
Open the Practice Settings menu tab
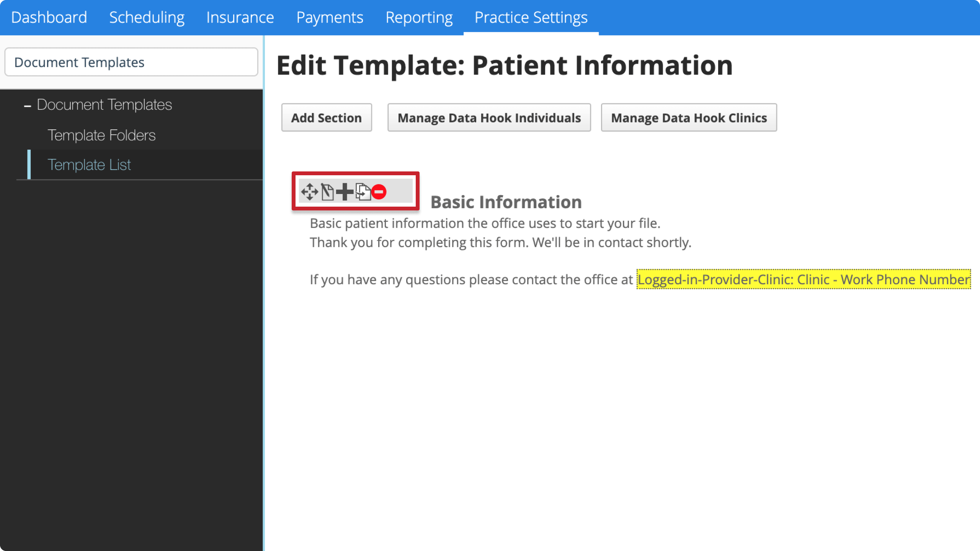click(x=531, y=17)
